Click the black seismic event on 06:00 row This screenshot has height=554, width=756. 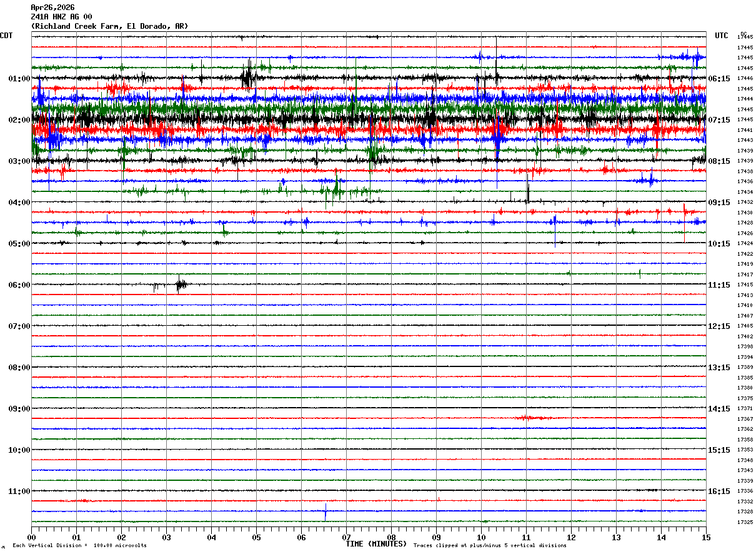coord(181,285)
